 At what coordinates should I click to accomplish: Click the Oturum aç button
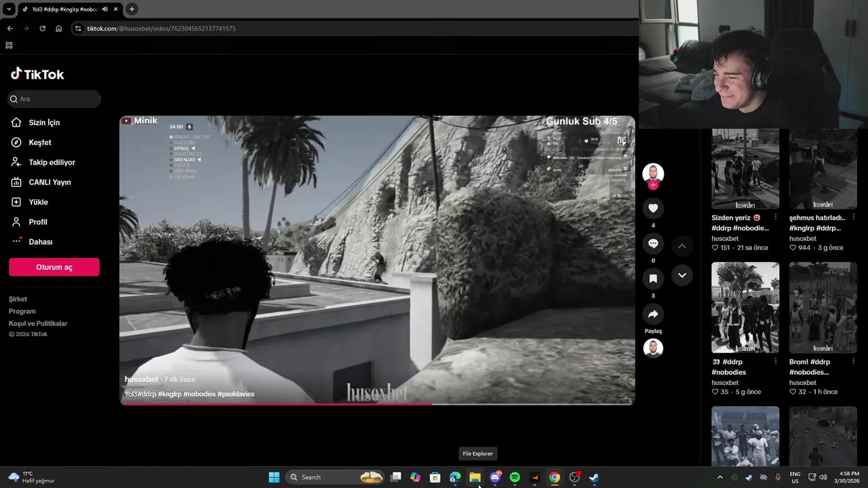click(x=54, y=267)
